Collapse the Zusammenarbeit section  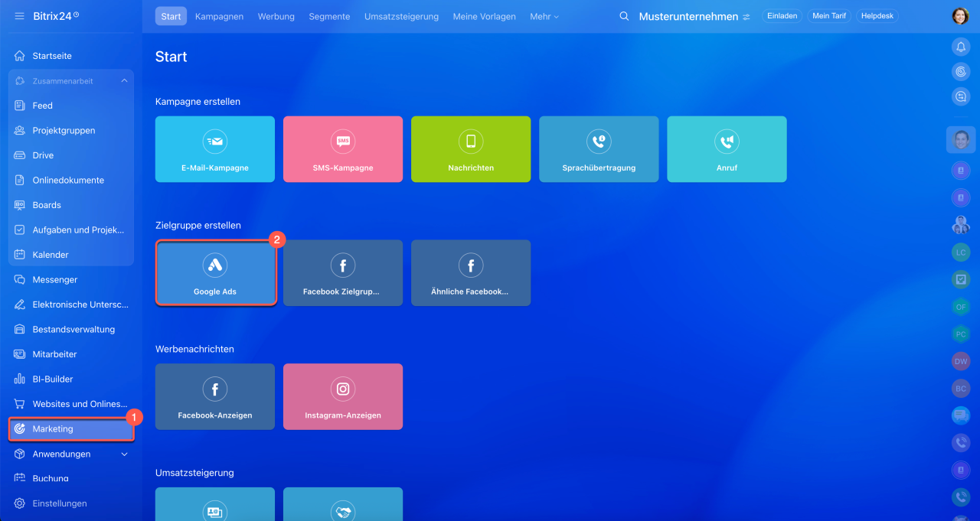coord(124,81)
